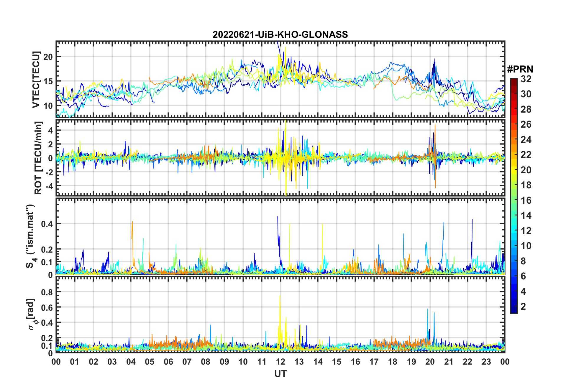The width and height of the screenshot is (561, 392).
Task: Click x-axis hour tick label 21
Action: coord(449,362)
